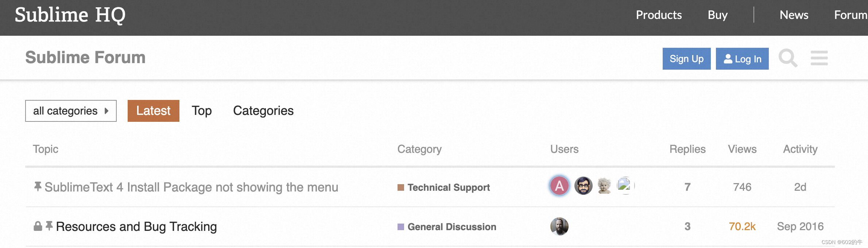Click the broken image avatar
Image resolution: width=868 pixels, height=248 pixels.
pos(625,185)
